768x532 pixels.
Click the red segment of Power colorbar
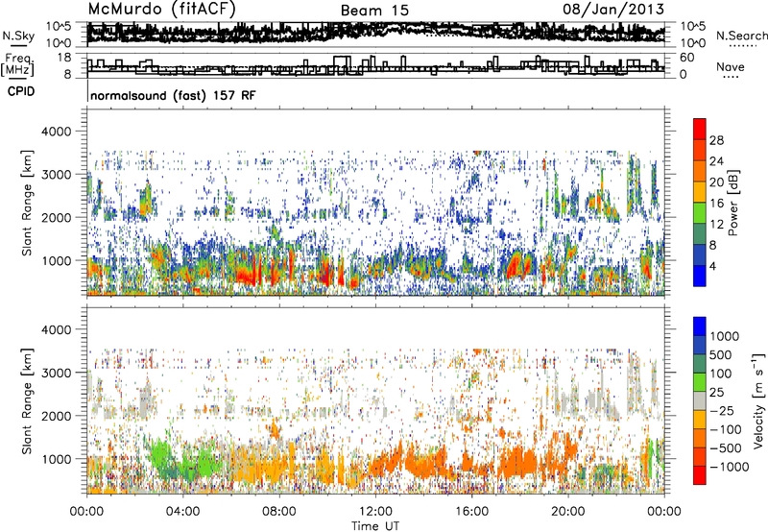pos(700,129)
